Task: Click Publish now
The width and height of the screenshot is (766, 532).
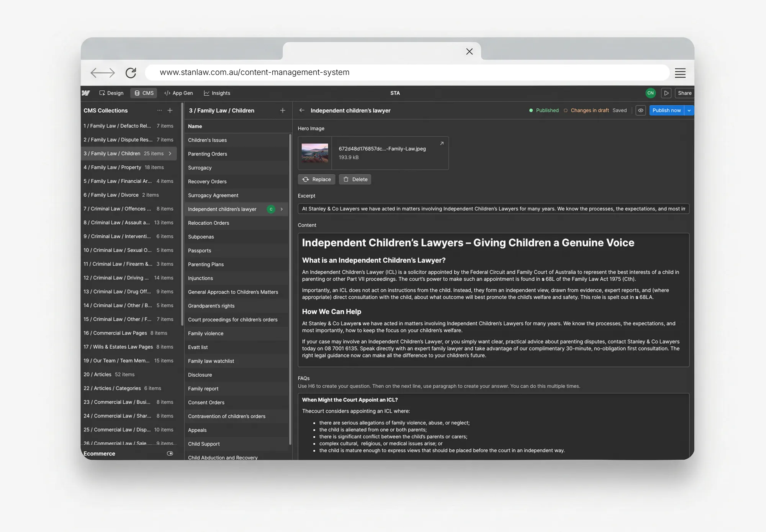Action: click(666, 110)
